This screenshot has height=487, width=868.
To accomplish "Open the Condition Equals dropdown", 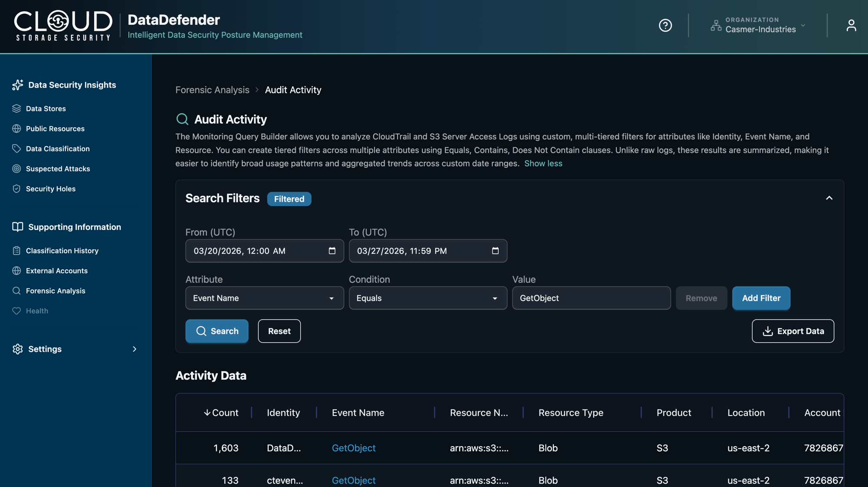I will (x=427, y=298).
